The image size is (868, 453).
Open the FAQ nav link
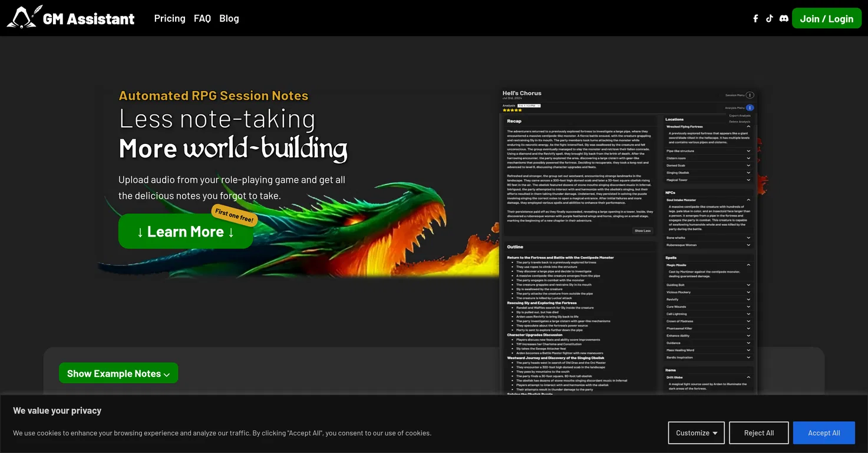coord(202,18)
